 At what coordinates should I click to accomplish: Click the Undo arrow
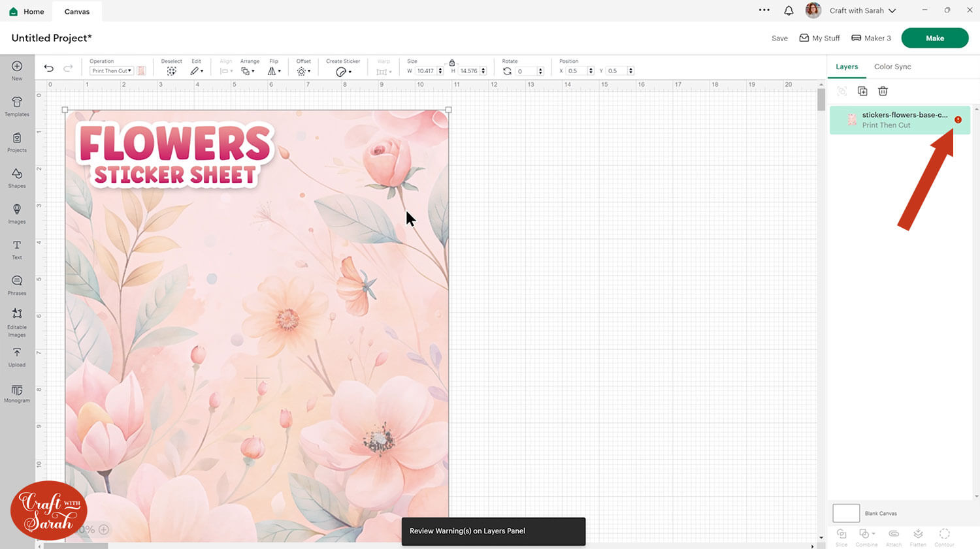click(x=49, y=69)
